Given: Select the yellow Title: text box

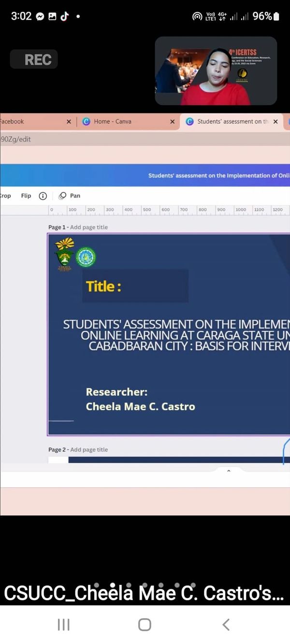Looking at the screenshot, I should [103, 286].
